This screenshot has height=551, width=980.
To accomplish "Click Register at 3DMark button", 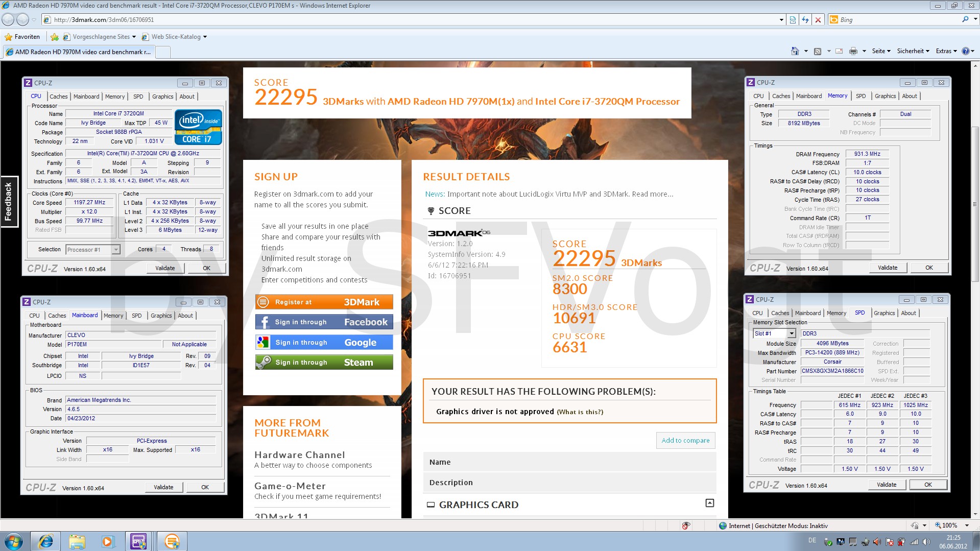I will click(324, 302).
